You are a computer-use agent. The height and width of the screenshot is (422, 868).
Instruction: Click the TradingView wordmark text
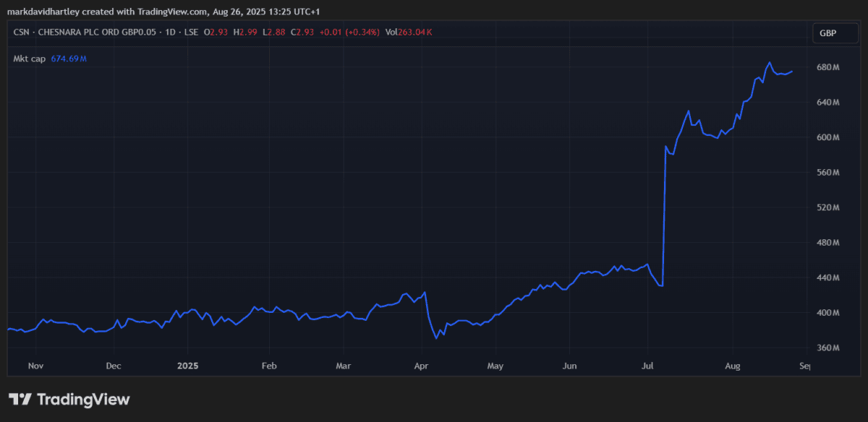pos(82,400)
